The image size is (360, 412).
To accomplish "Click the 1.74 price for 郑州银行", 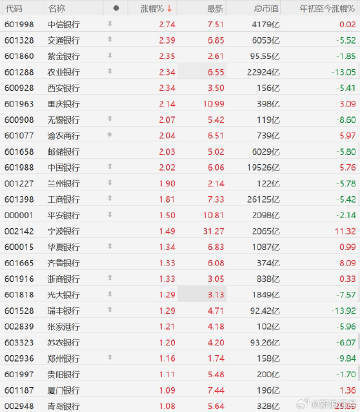I will point(216,358).
